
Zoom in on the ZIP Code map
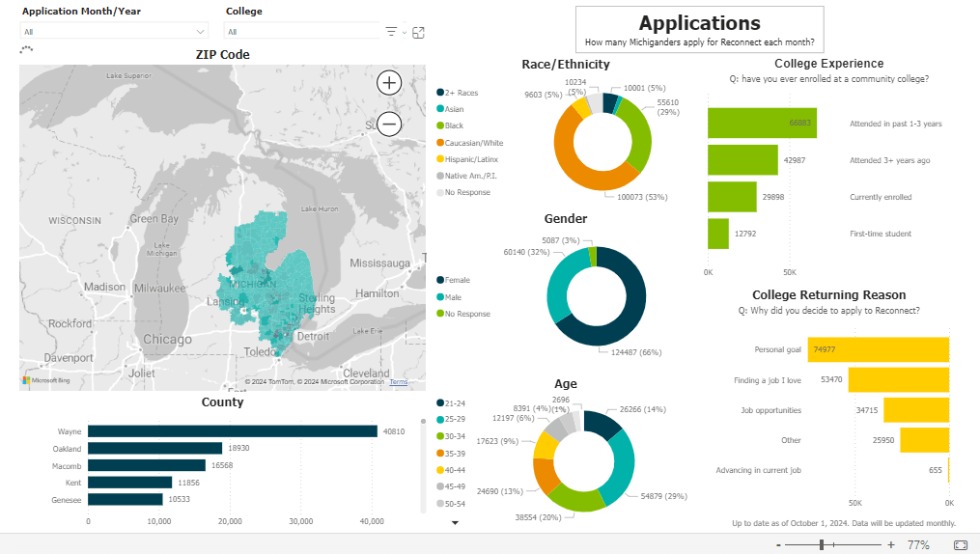(x=389, y=82)
